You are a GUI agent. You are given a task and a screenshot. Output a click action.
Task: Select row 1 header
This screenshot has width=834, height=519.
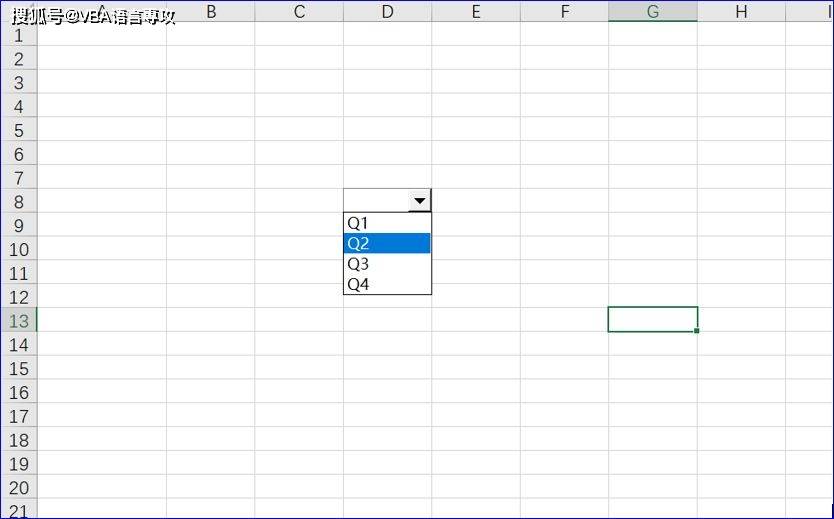tap(18, 35)
